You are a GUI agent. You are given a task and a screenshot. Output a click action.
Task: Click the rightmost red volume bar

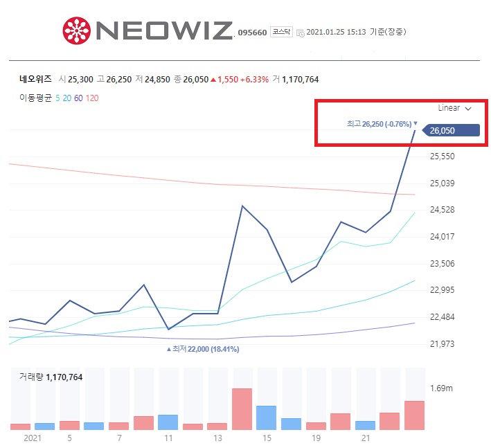pos(414,415)
